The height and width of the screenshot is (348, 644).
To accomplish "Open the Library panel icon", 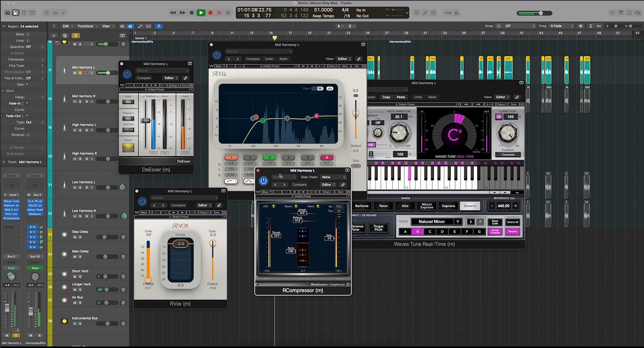I will click(x=7, y=13).
